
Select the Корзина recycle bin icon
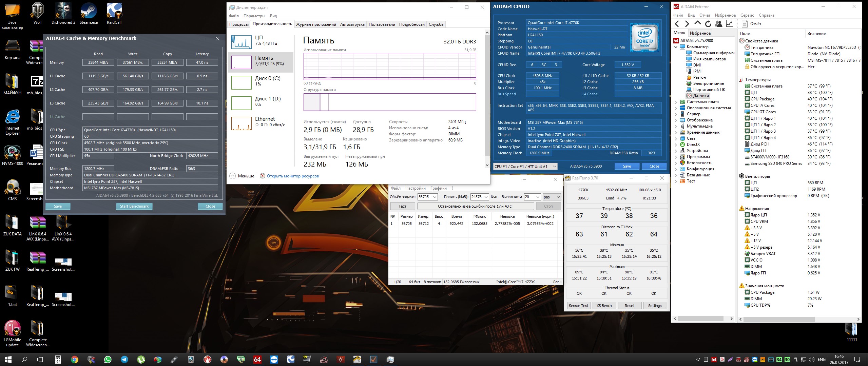point(12,50)
